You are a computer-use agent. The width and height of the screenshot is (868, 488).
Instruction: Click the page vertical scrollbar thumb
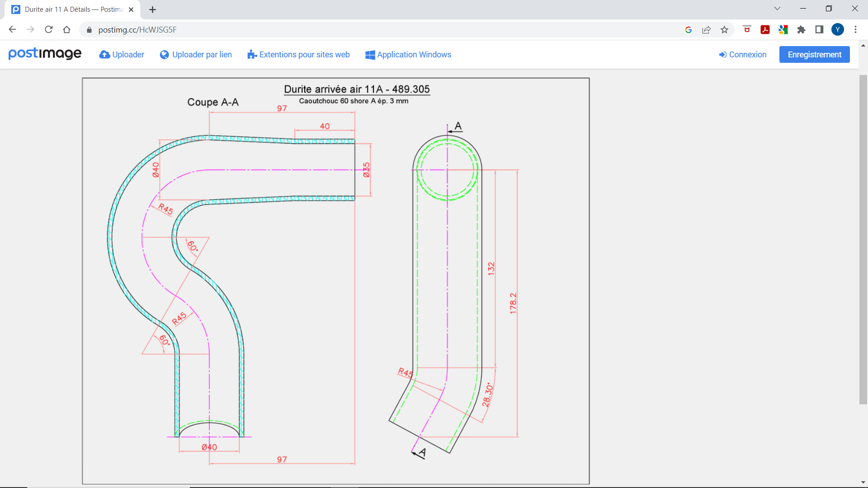pyautogui.click(x=863, y=239)
